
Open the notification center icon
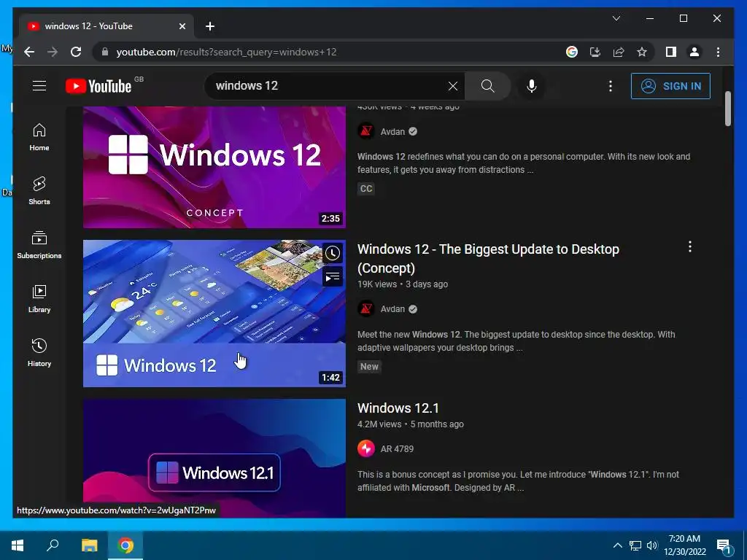point(724,545)
